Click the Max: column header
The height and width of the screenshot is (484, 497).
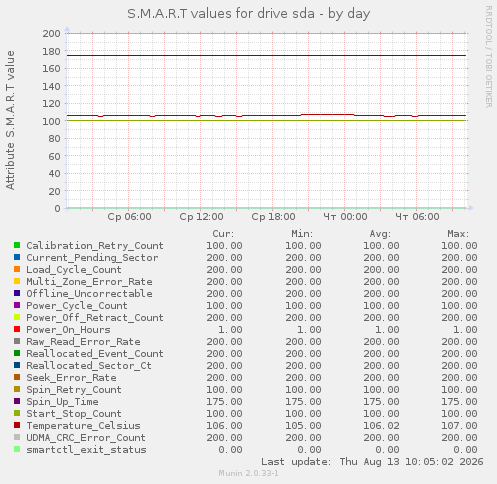[x=458, y=234]
